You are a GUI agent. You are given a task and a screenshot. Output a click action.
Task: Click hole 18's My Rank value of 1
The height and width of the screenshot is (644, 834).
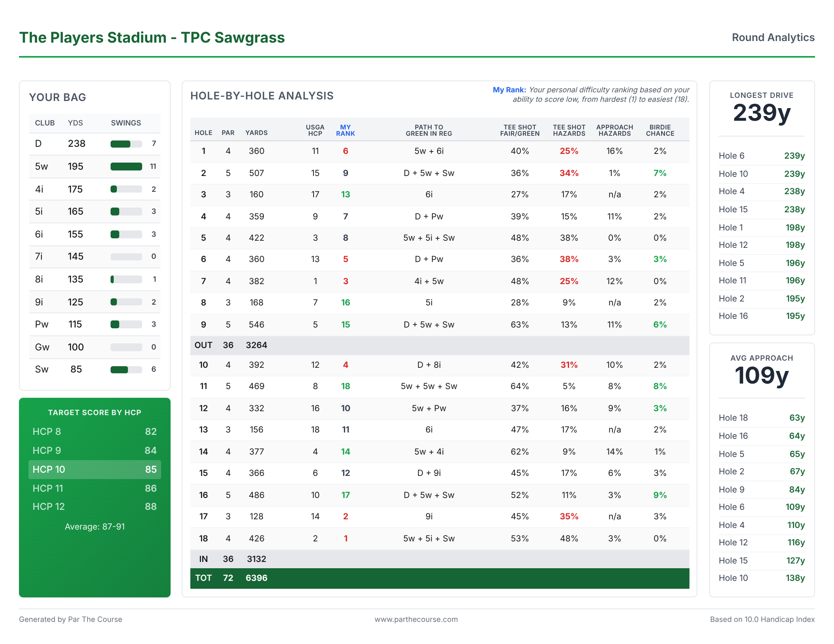pyautogui.click(x=346, y=538)
